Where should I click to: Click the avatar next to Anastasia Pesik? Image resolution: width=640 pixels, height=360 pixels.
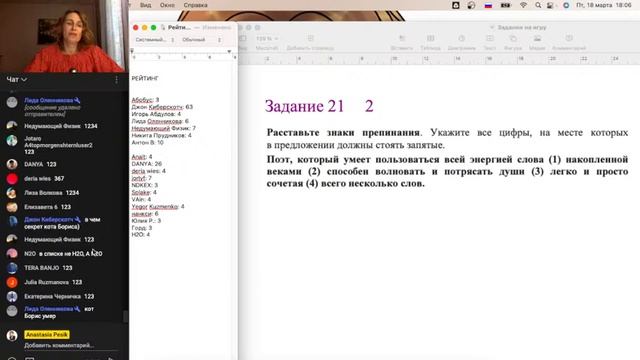pyautogui.click(x=12, y=336)
